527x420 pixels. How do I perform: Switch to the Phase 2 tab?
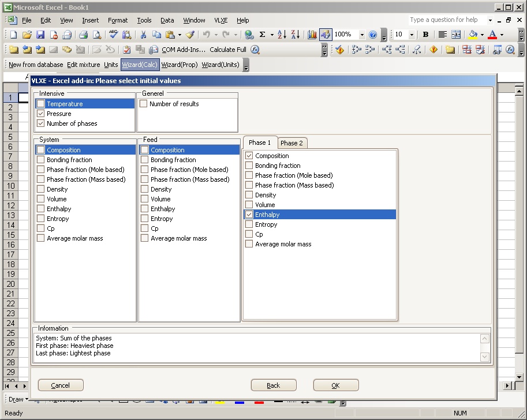click(x=291, y=143)
